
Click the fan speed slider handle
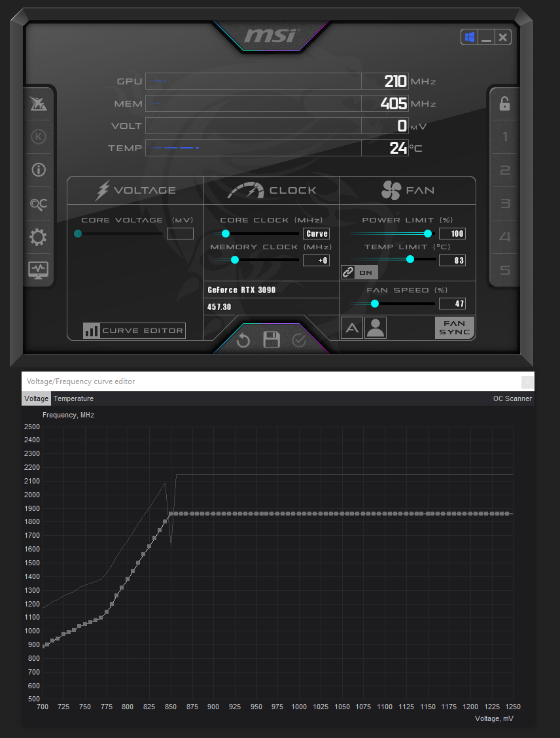point(375,304)
